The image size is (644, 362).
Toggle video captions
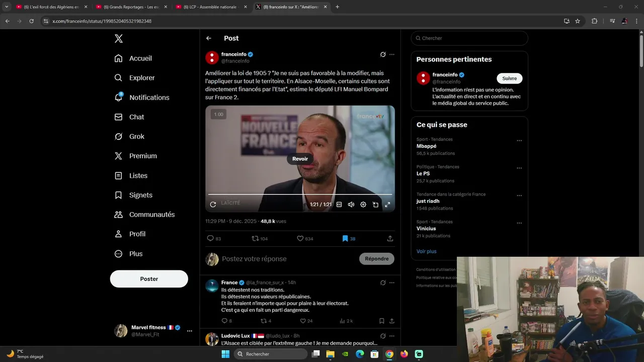click(x=339, y=205)
